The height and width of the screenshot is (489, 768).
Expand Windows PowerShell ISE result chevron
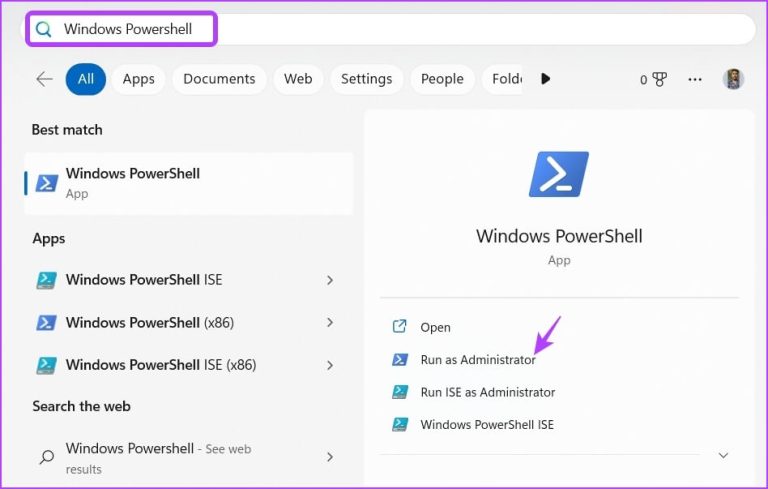330,280
